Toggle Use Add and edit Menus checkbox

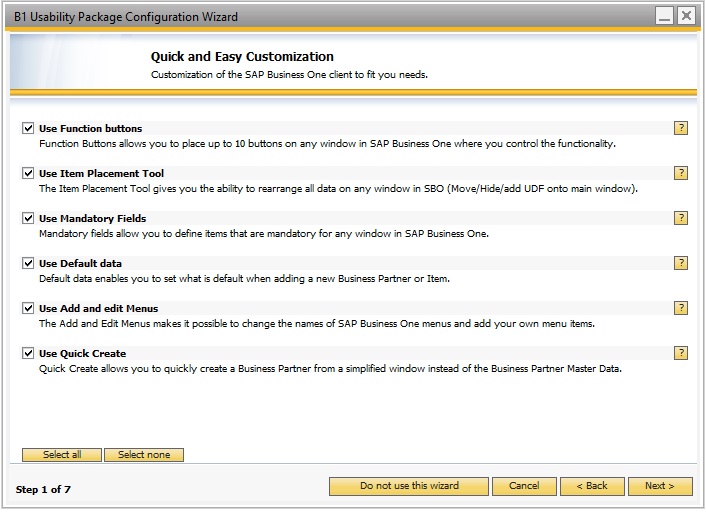(x=28, y=308)
